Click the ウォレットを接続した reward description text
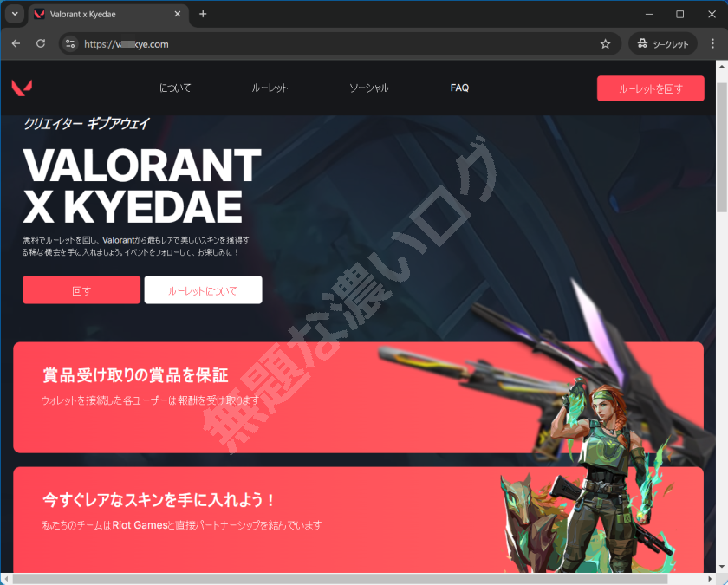 coord(150,400)
